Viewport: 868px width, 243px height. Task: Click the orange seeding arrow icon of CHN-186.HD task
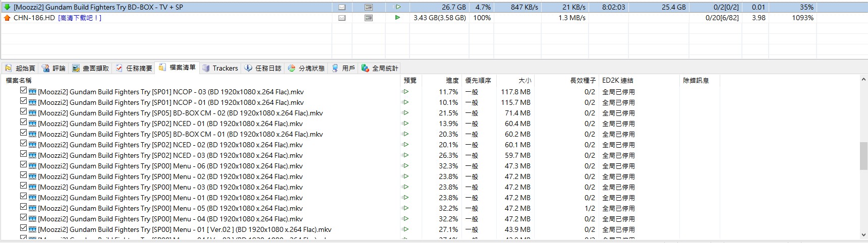7,18
